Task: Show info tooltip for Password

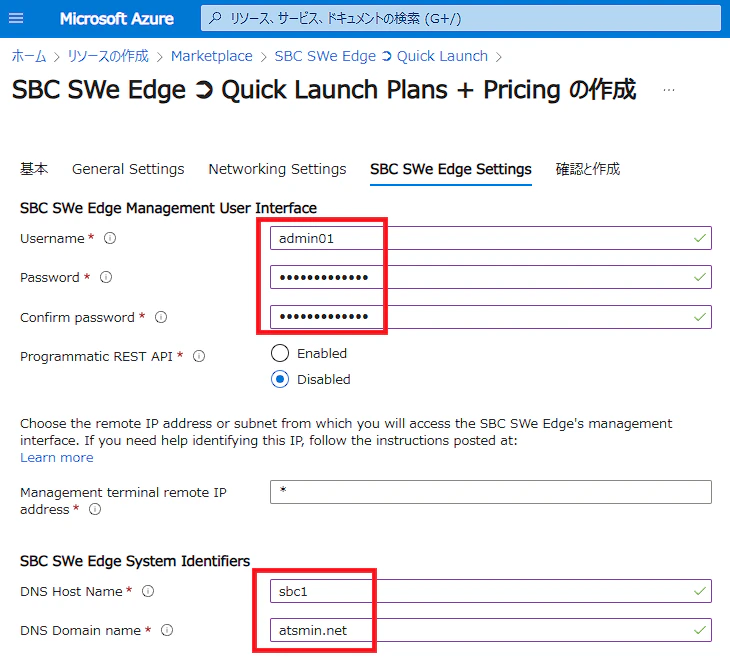Action: pos(106,277)
